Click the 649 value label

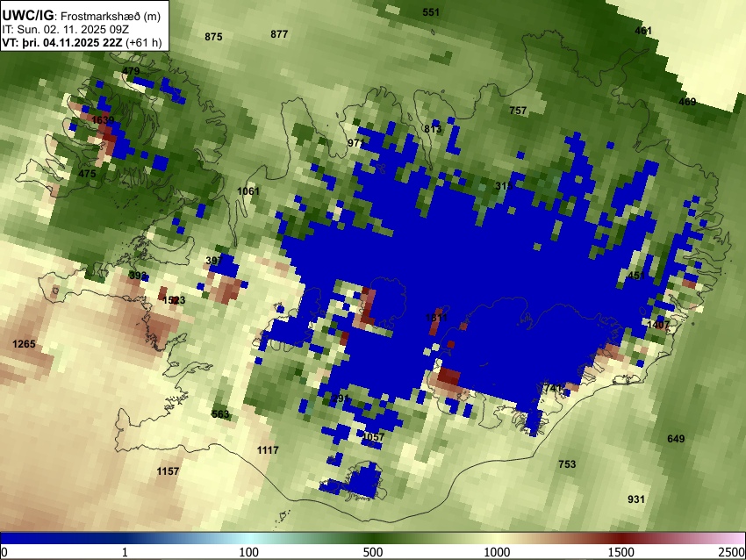[676, 439]
